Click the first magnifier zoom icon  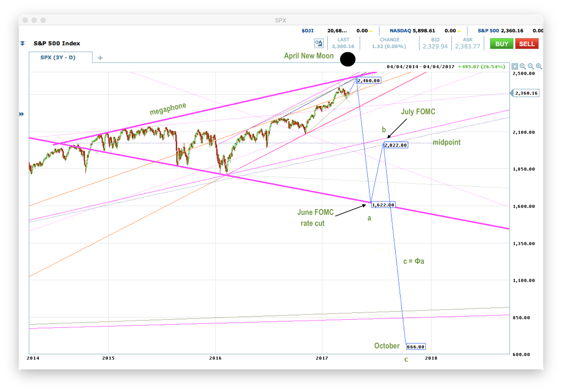click(x=523, y=66)
